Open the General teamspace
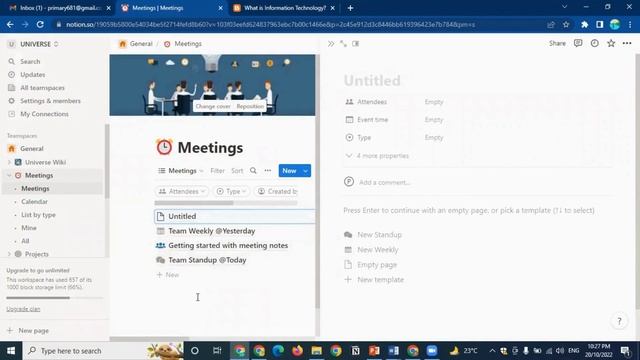640x360 pixels. point(31,149)
